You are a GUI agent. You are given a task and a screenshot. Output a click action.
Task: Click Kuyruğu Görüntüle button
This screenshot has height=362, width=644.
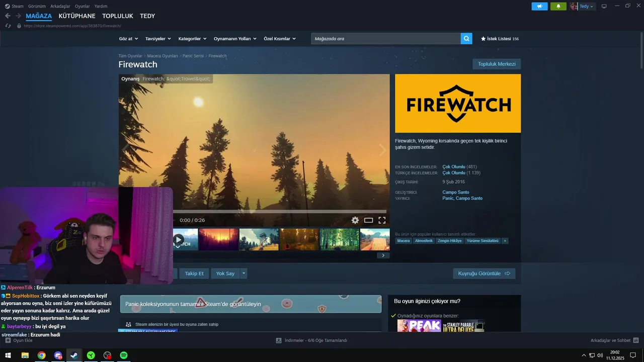click(484, 274)
